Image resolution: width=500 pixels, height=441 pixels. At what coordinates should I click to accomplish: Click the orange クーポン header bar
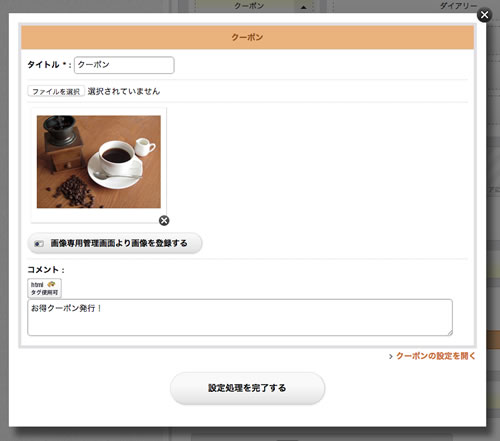(x=247, y=37)
